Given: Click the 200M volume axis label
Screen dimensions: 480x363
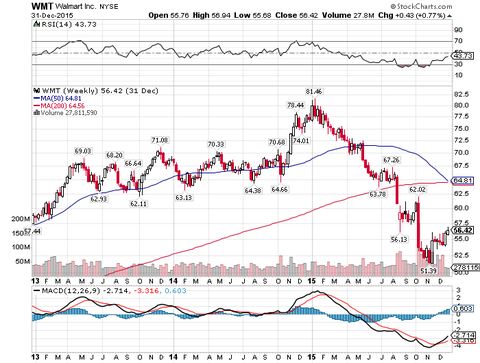Looking at the screenshot, I should tap(21, 219).
